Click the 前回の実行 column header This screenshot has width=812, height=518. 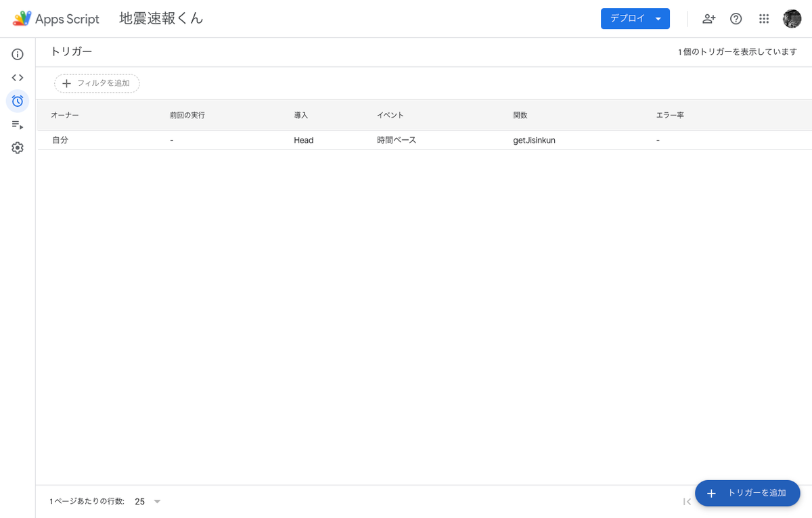tap(187, 116)
